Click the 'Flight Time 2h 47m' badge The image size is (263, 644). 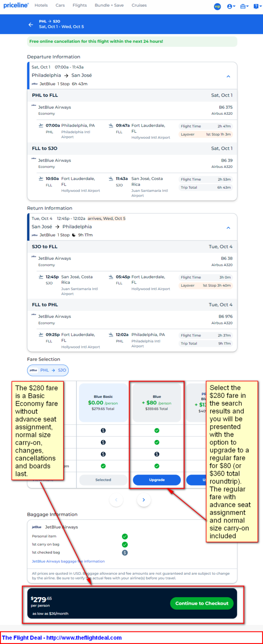click(x=206, y=126)
